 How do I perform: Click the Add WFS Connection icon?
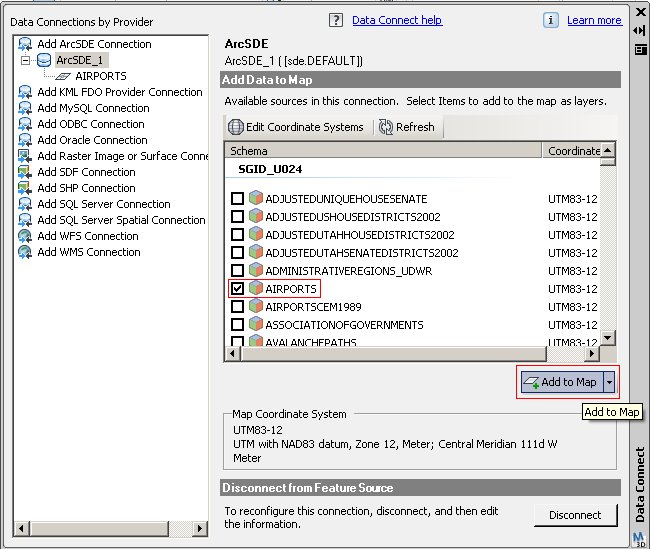pyautogui.click(x=25, y=236)
